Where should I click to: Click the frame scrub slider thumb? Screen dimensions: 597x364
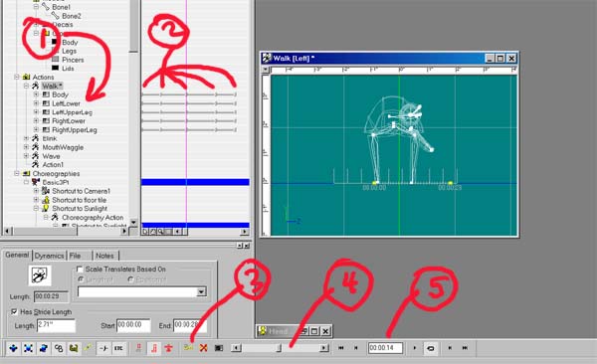point(279,348)
